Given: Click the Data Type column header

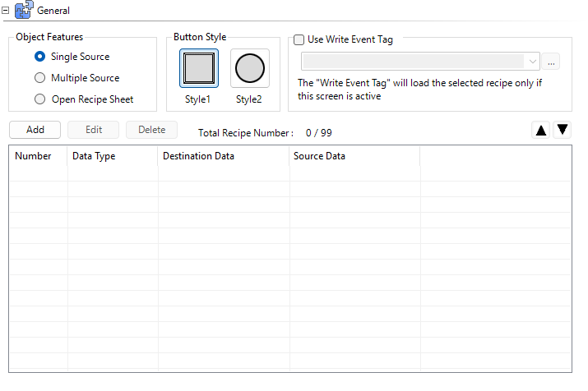Looking at the screenshot, I should tap(113, 156).
